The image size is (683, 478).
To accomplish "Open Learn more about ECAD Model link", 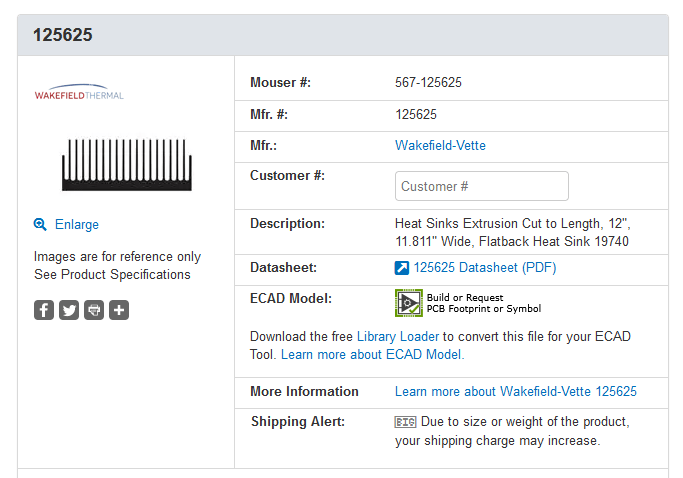I will pos(372,355).
